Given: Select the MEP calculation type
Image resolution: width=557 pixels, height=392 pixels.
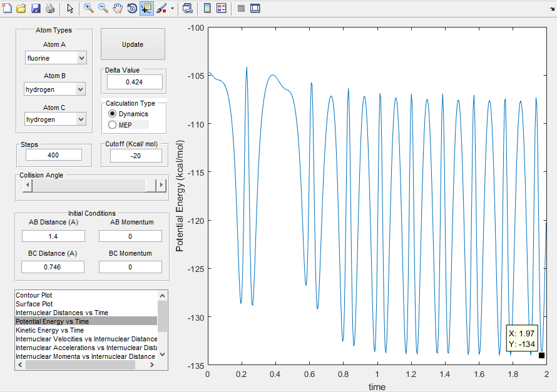Looking at the screenshot, I should pyautogui.click(x=113, y=124).
